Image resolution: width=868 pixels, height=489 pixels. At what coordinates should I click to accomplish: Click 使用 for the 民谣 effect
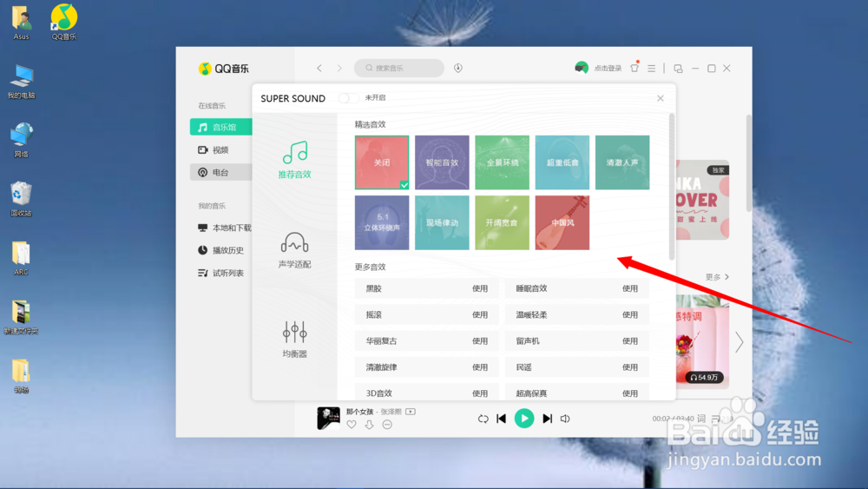(x=630, y=367)
